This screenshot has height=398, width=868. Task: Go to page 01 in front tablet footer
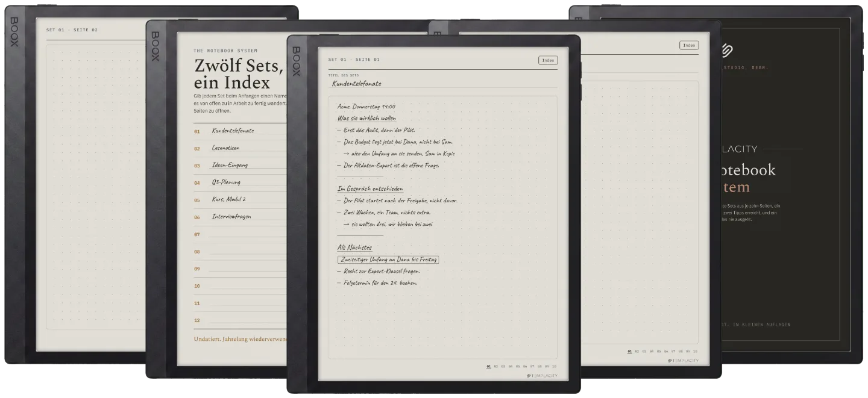coord(488,366)
